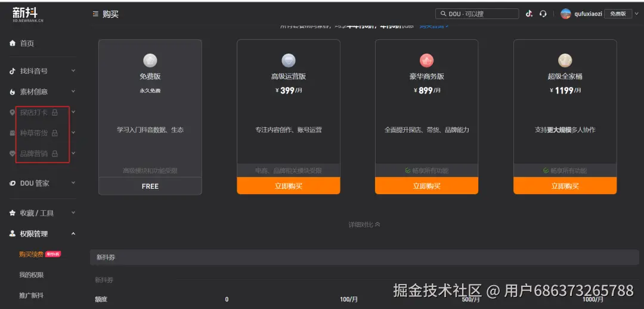Click the red crown badge of 豪华商务版
The width and height of the screenshot is (644, 309).
(x=426, y=61)
